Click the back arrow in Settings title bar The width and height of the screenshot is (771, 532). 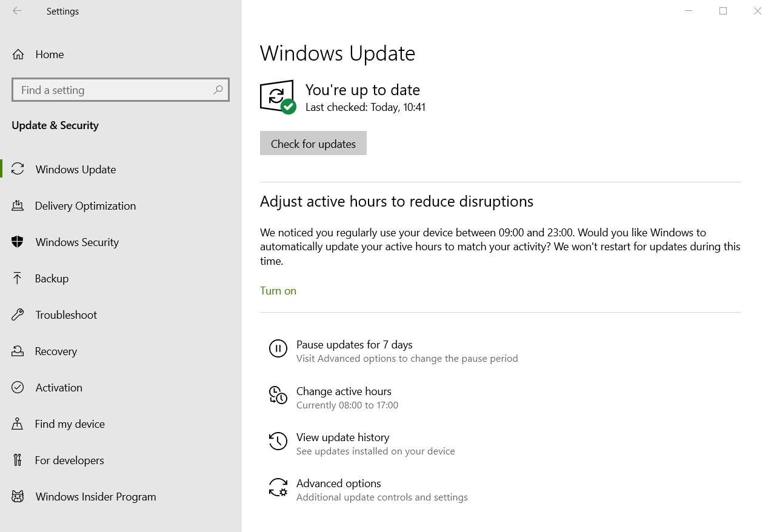(17, 11)
